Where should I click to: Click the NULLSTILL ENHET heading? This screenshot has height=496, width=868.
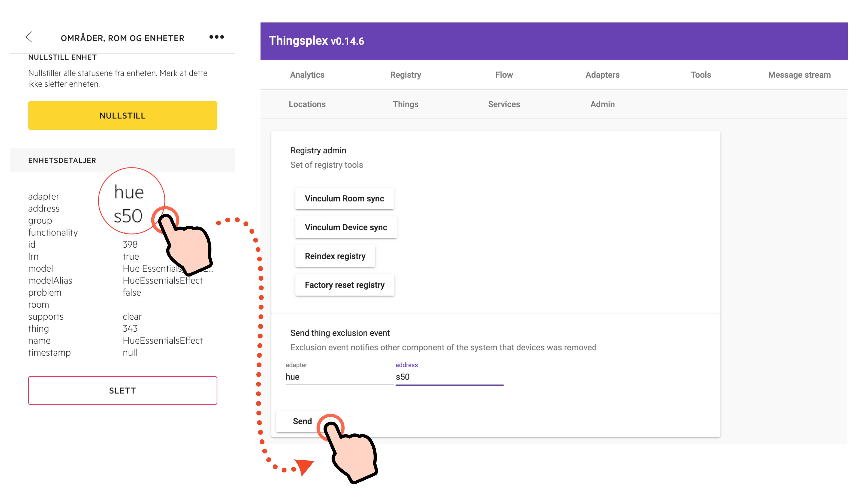point(62,57)
